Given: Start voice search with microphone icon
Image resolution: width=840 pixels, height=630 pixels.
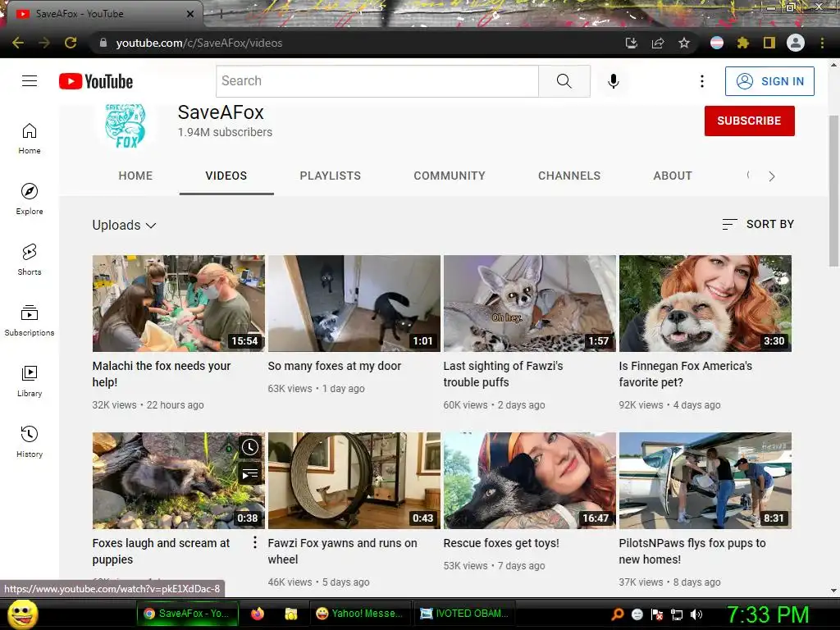Looking at the screenshot, I should pos(614,81).
